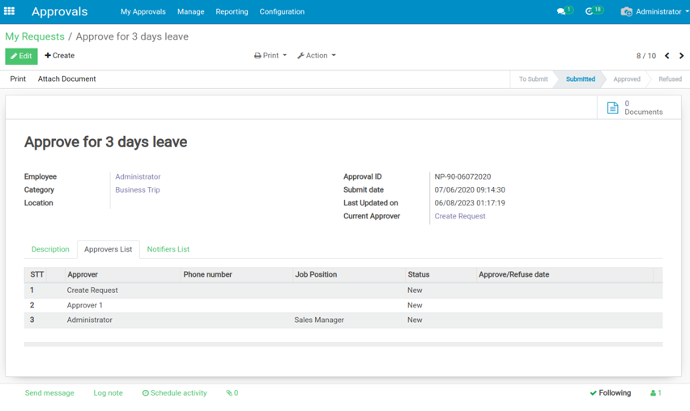Open the My Approvals menu
690x411 pixels.
coord(143,12)
